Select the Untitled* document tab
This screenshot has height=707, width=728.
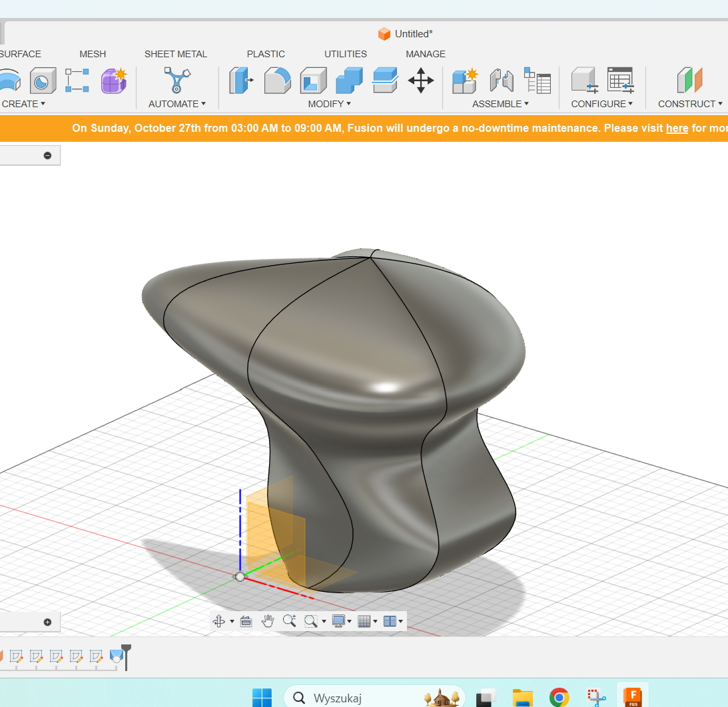[x=406, y=34]
